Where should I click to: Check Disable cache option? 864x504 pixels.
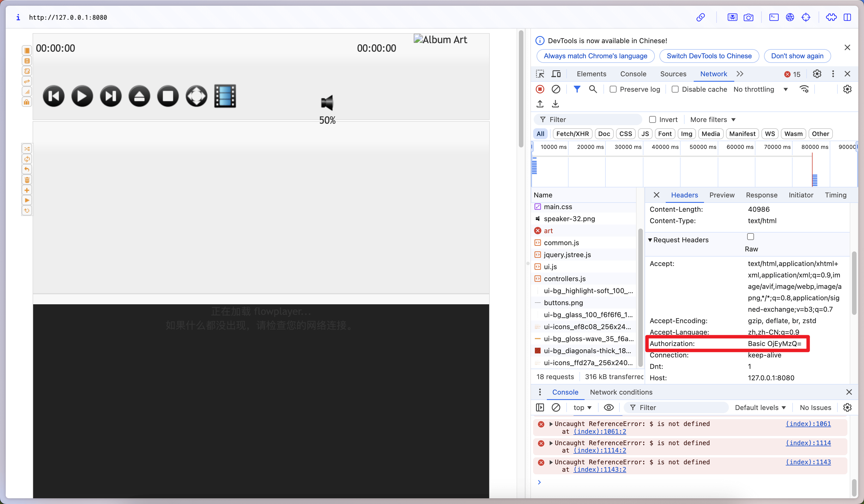(x=675, y=89)
